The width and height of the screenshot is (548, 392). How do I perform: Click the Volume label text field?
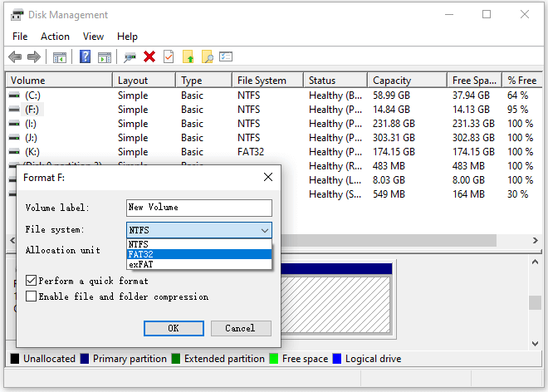(x=199, y=208)
